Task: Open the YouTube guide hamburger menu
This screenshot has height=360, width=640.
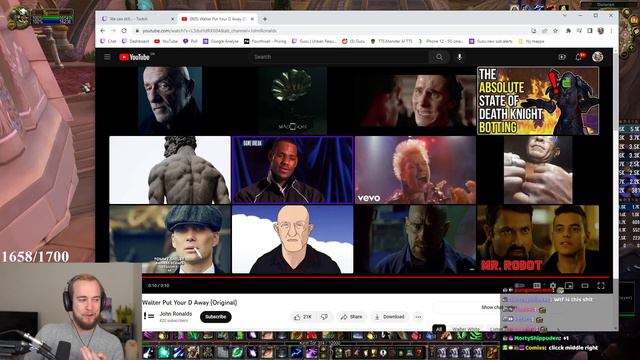Action: pyautogui.click(x=107, y=57)
